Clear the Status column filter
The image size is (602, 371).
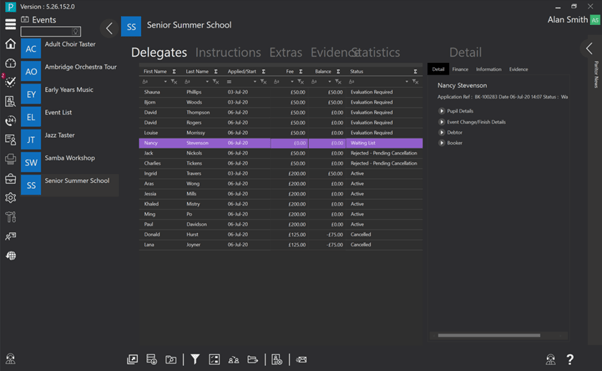pos(415,82)
